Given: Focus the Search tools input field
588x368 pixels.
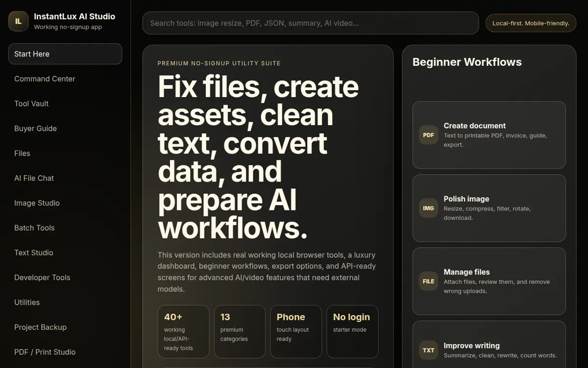Looking at the screenshot, I should click(x=311, y=23).
